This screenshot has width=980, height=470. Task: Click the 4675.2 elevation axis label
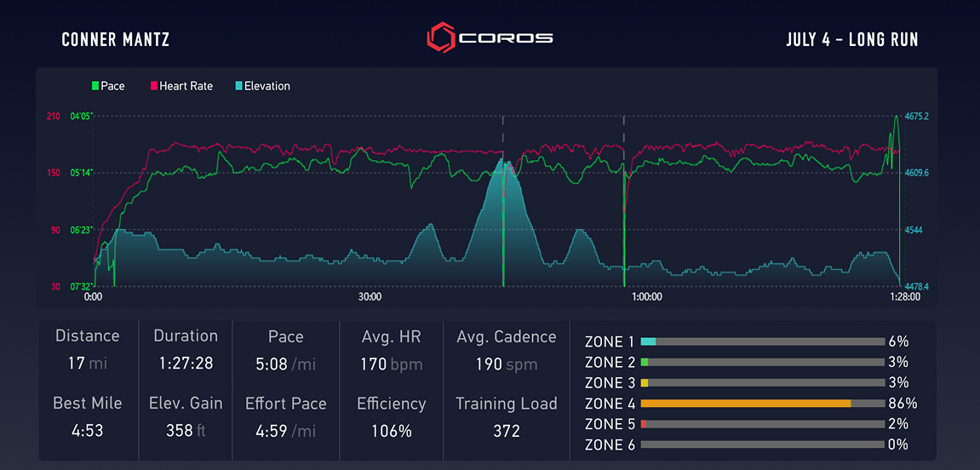pos(917,117)
